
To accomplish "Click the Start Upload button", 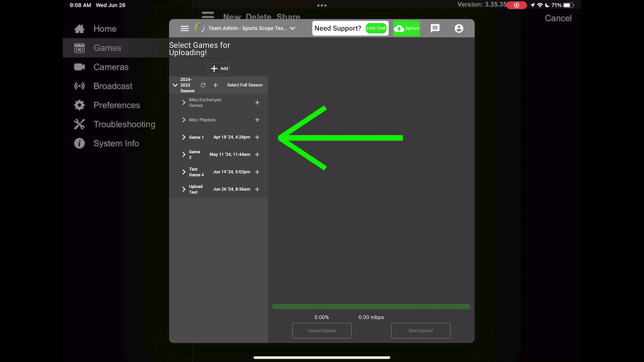I will (421, 331).
